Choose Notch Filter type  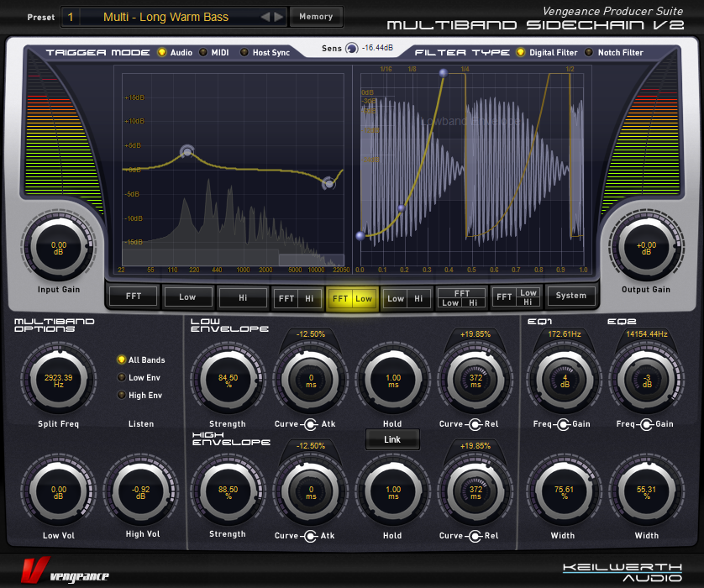589,52
